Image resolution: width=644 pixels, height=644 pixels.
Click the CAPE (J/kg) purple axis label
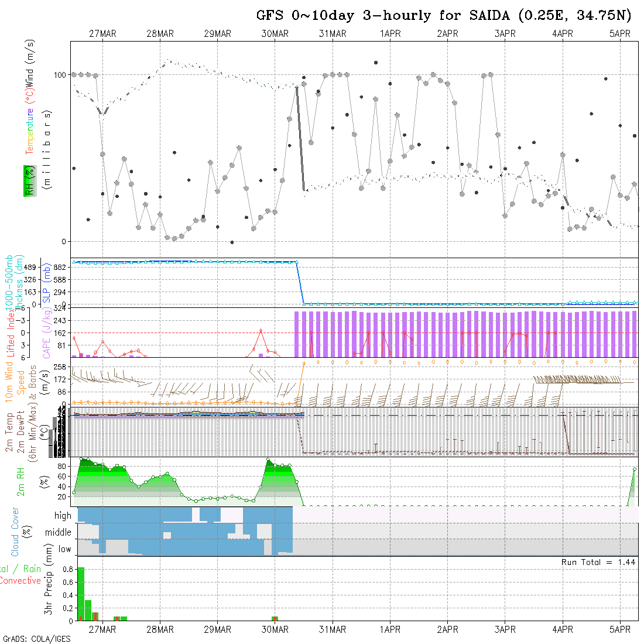[46, 333]
